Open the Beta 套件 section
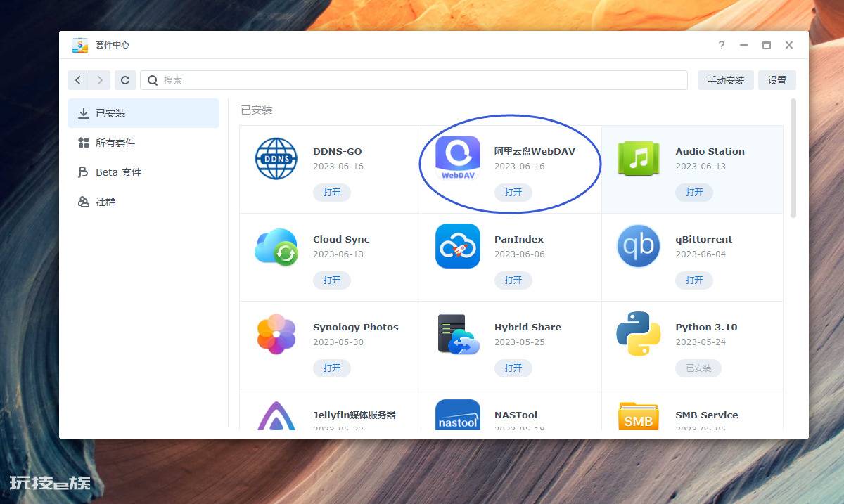The image size is (844, 504). pyautogui.click(x=118, y=172)
